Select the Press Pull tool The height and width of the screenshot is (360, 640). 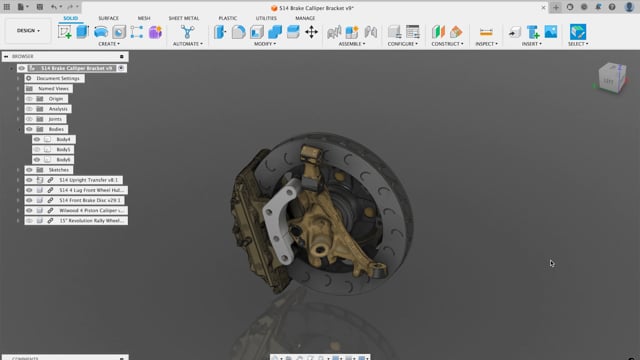[x=220, y=32]
